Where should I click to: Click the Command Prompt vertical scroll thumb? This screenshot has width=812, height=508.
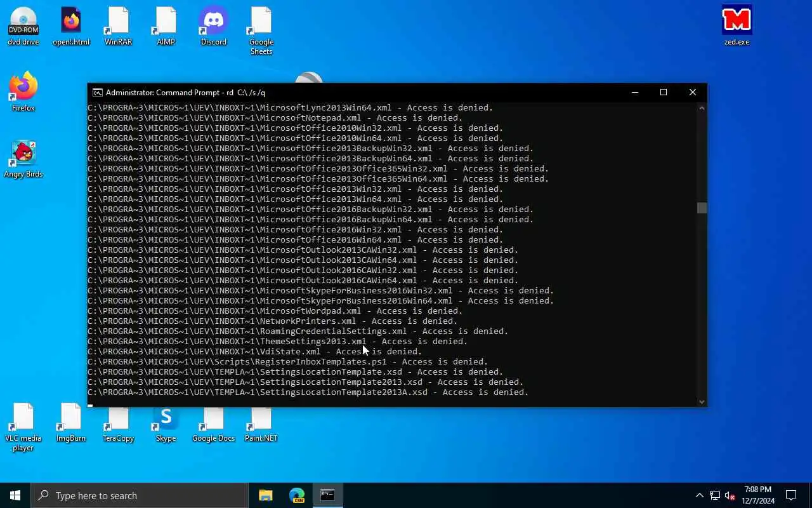click(x=702, y=208)
